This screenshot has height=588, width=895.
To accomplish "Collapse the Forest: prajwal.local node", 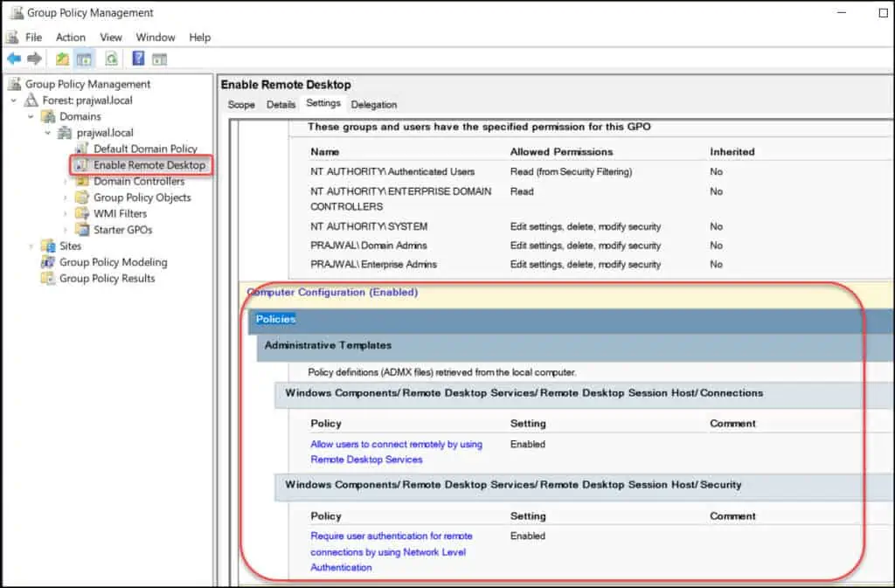I will click(x=14, y=100).
